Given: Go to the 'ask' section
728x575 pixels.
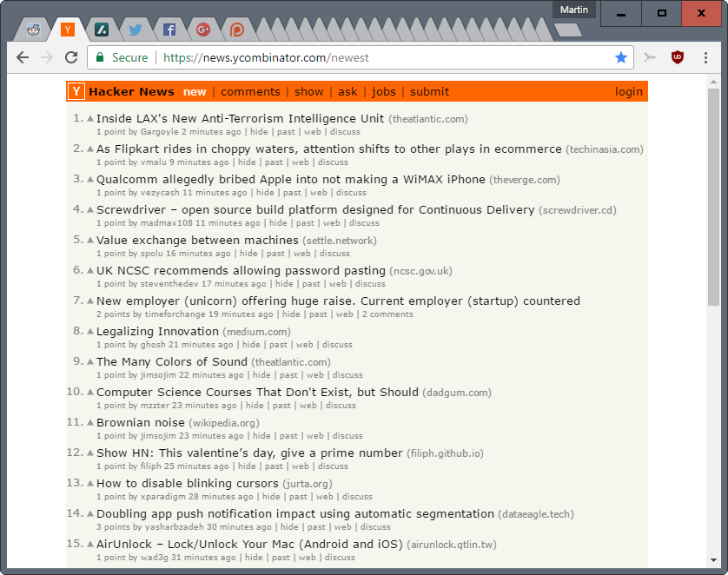Looking at the screenshot, I should 347,92.
